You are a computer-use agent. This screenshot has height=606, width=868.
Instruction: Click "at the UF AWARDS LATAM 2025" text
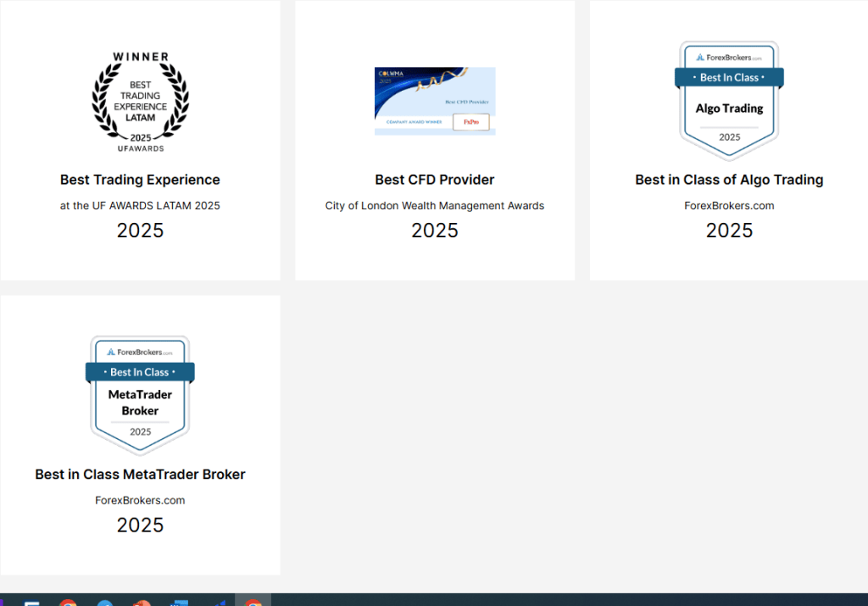pos(140,206)
